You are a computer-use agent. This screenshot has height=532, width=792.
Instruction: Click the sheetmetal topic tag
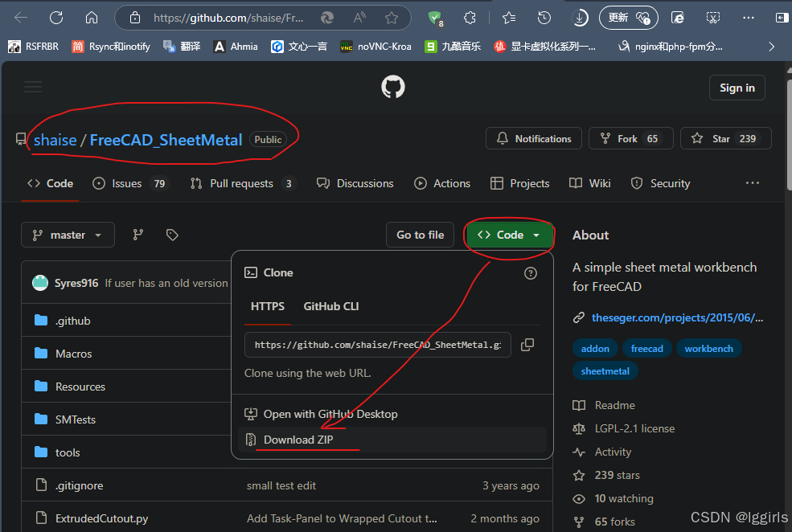(x=605, y=371)
